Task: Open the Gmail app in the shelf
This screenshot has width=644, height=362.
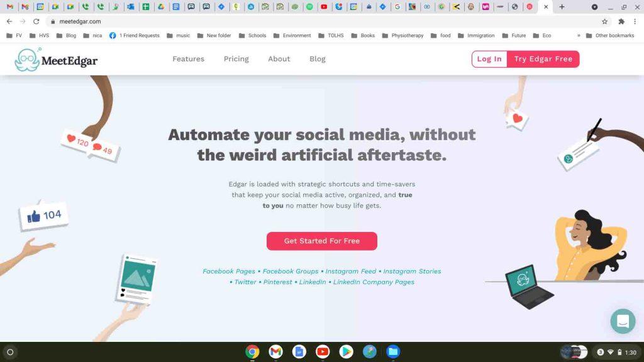Action: 275,351
